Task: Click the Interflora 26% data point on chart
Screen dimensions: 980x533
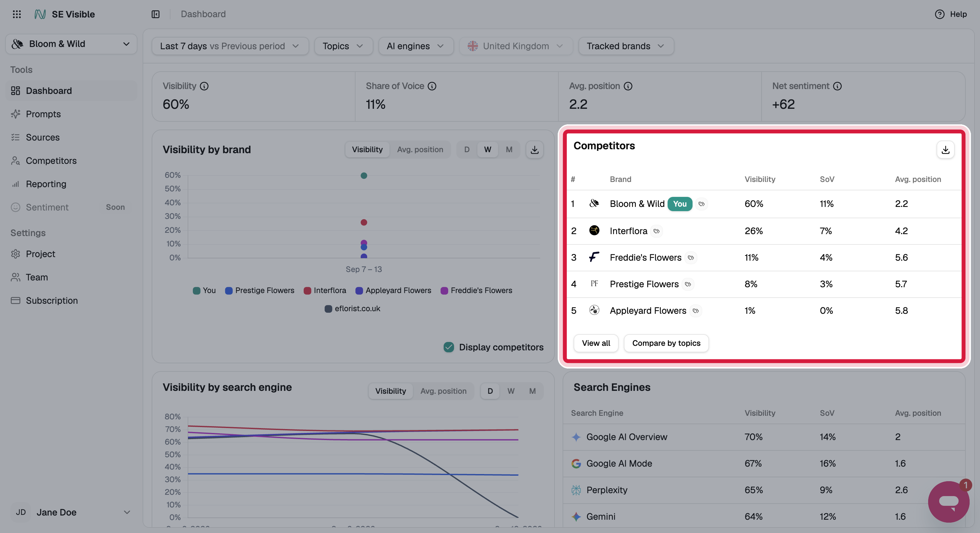Action: [x=364, y=222]
